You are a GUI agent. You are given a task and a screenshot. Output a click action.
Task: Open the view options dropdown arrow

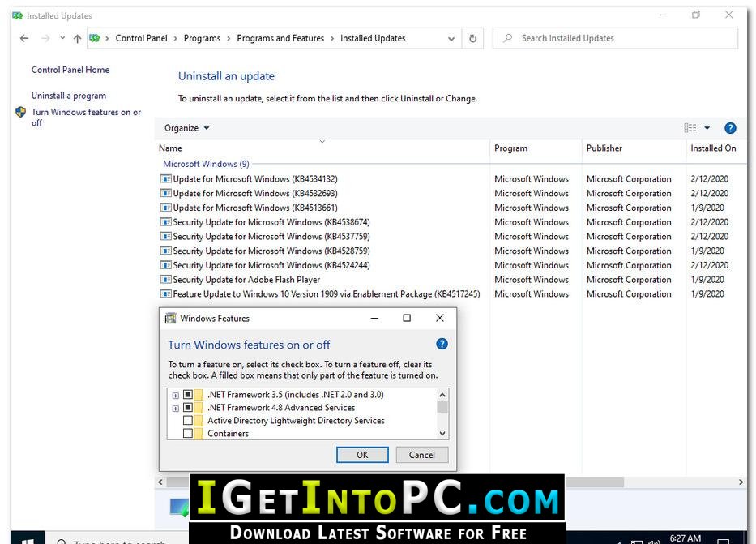707,128
